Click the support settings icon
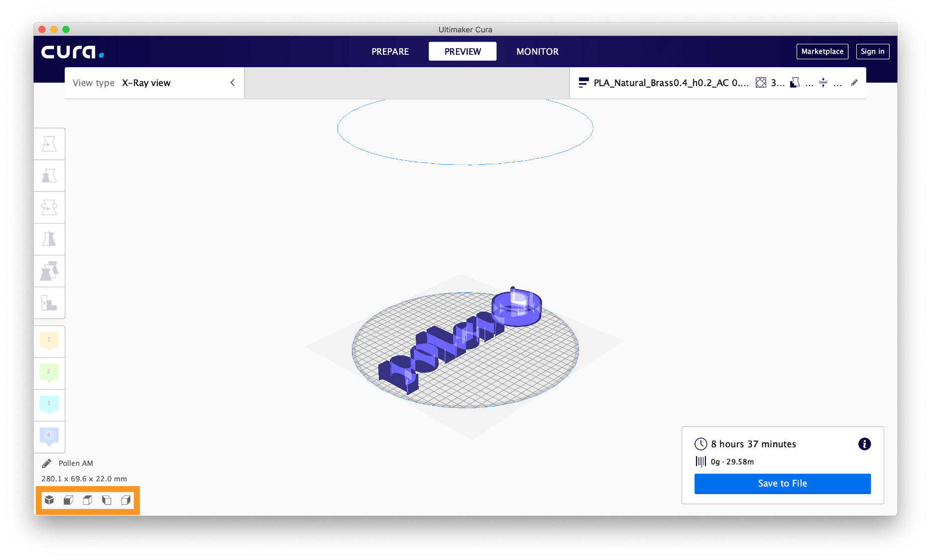This screenshot has width=931, height=560. pyautogui.click(x=795, y=83)
